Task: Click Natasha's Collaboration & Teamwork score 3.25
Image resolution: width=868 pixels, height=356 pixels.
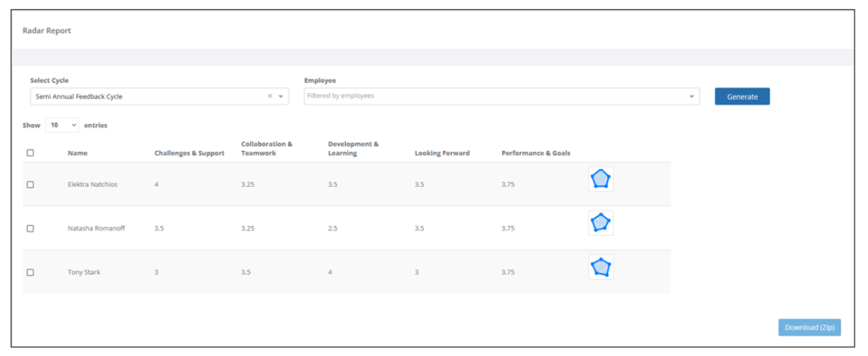Action: (247, 228)
